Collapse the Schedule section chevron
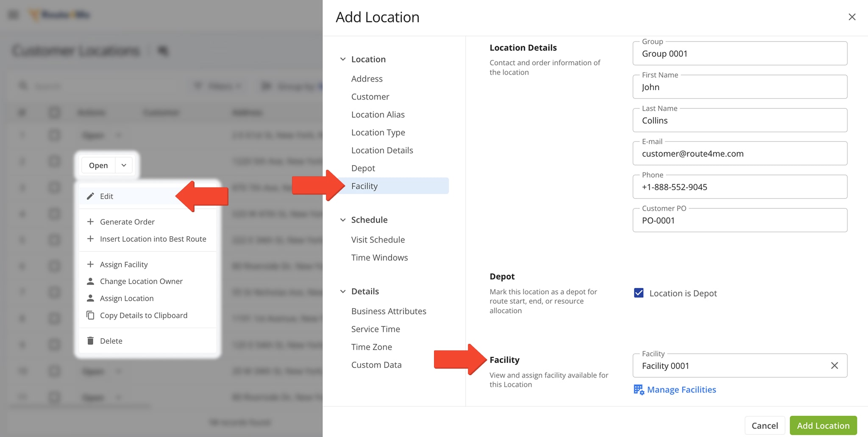The width and height of the screenshot is (868, 437). point(343,220)
